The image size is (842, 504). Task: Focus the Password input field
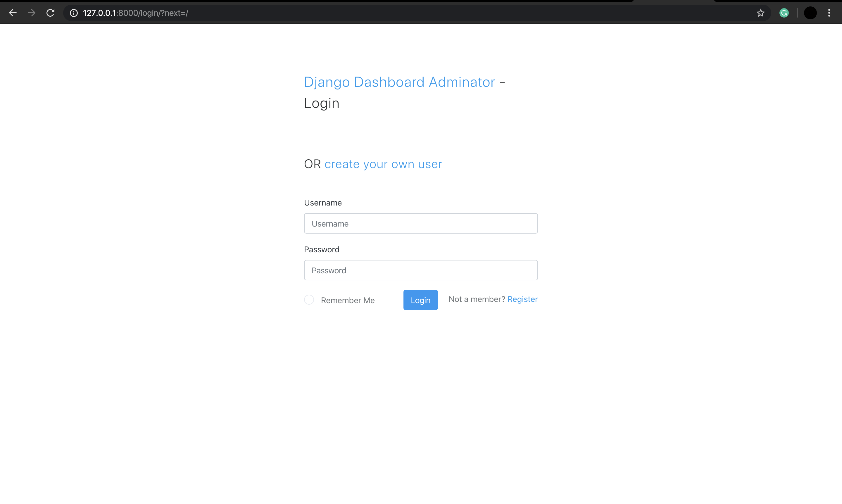click(x=420, y=270)
